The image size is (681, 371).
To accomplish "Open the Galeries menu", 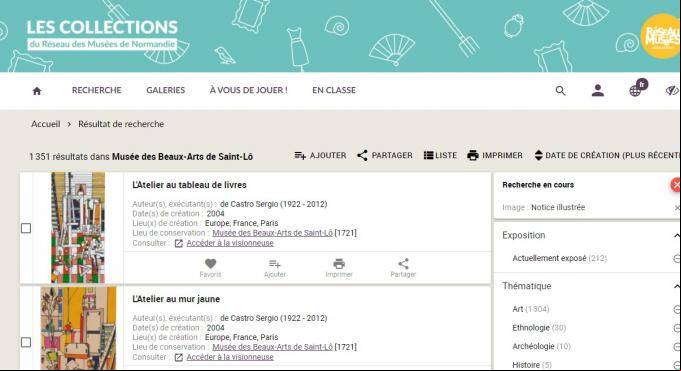I will point(165,90).
